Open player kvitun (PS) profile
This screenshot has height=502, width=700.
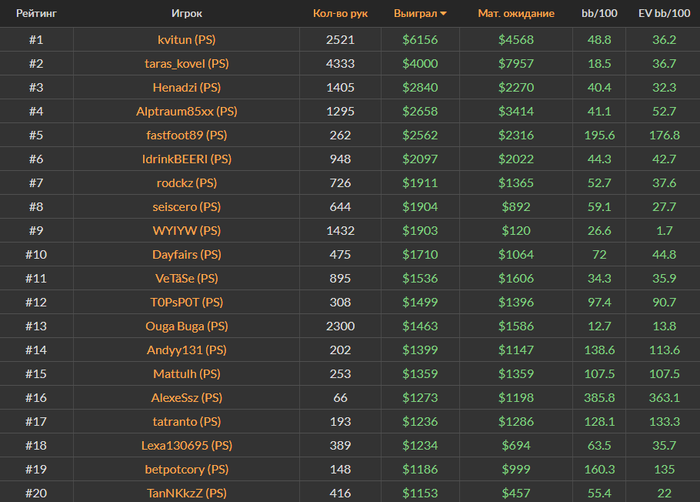(187, 39)
